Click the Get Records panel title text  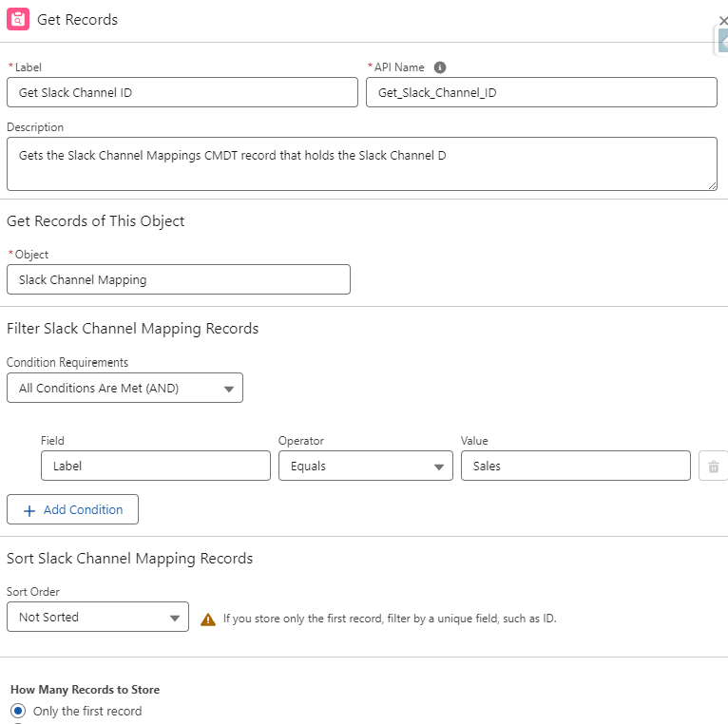coord(78,20)
